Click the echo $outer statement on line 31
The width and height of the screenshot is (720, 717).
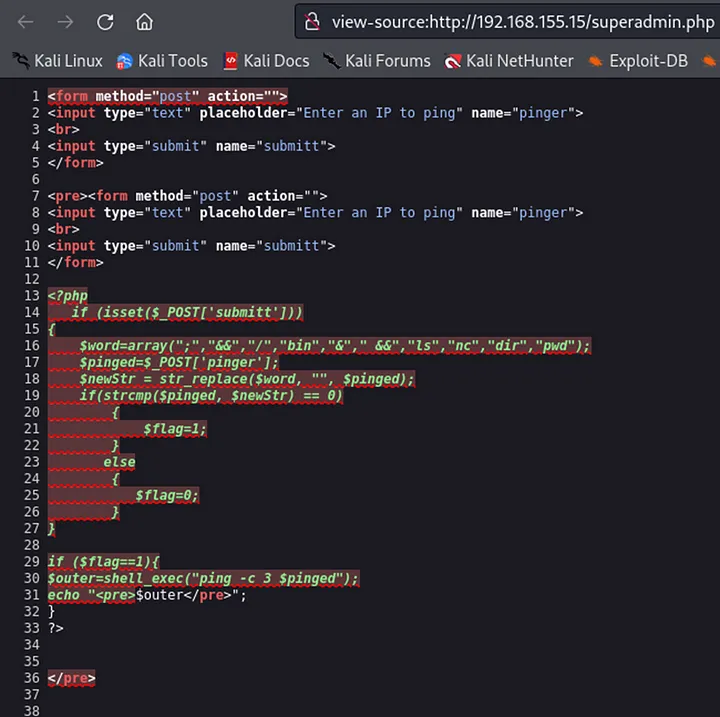(x=147, y=595)
